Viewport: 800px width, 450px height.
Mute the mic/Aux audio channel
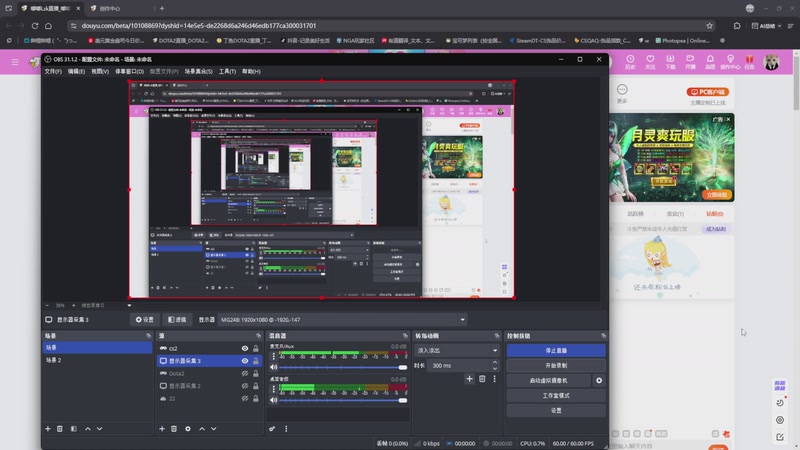pyautogui.click(x=273, y=367)
